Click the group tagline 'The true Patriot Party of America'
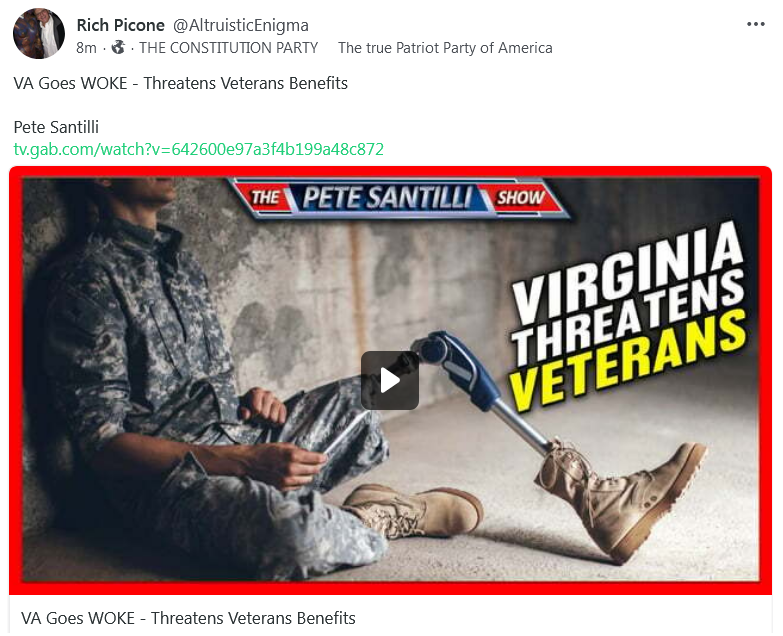This screenshot has height=636, width=783. (445, 48)
